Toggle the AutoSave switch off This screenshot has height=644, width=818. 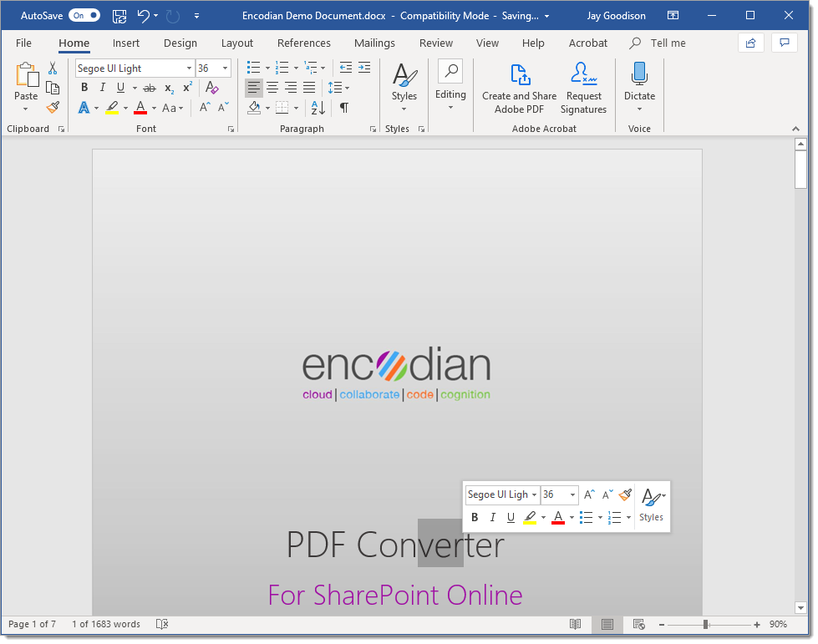(84, 16)
